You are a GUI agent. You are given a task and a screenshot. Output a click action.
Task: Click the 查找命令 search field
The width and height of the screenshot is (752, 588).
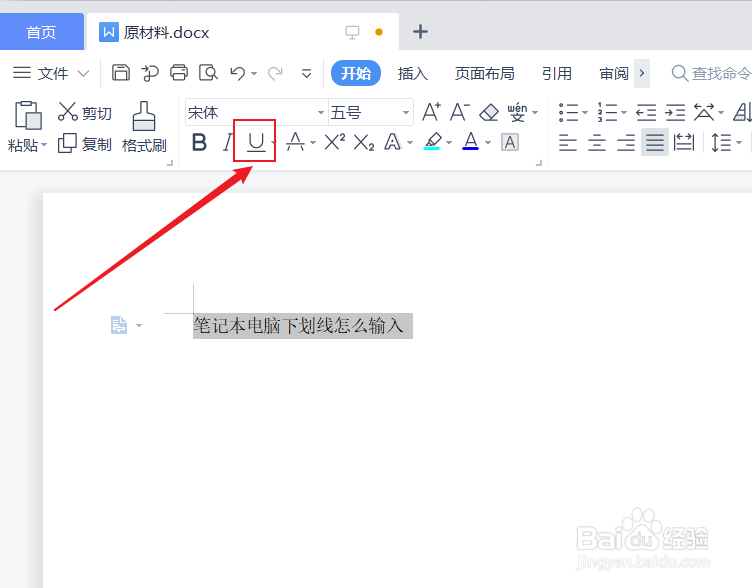click(x=712, y=73)
